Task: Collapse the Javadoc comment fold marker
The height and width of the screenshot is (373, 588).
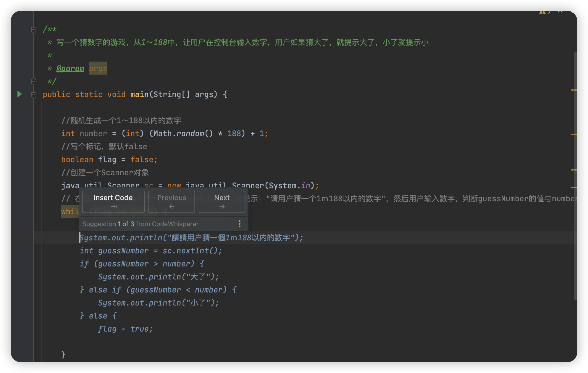Action: point(34,30)
